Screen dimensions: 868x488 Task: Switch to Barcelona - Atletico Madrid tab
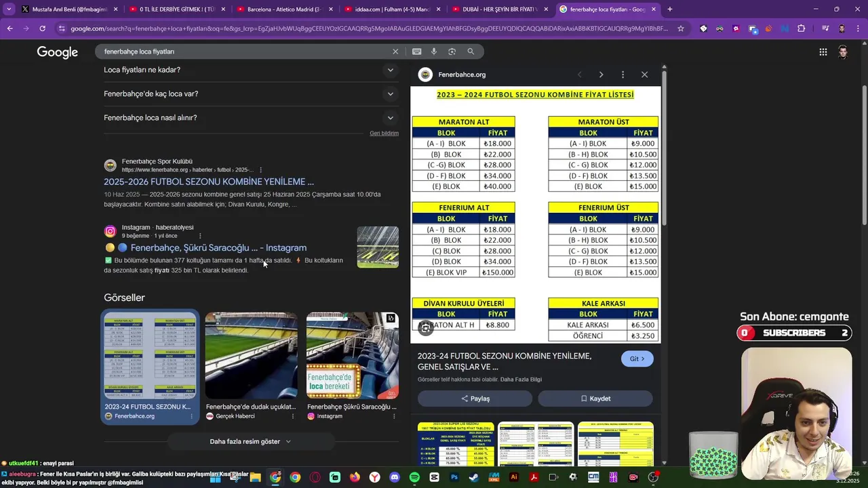[x=285, y=9]
